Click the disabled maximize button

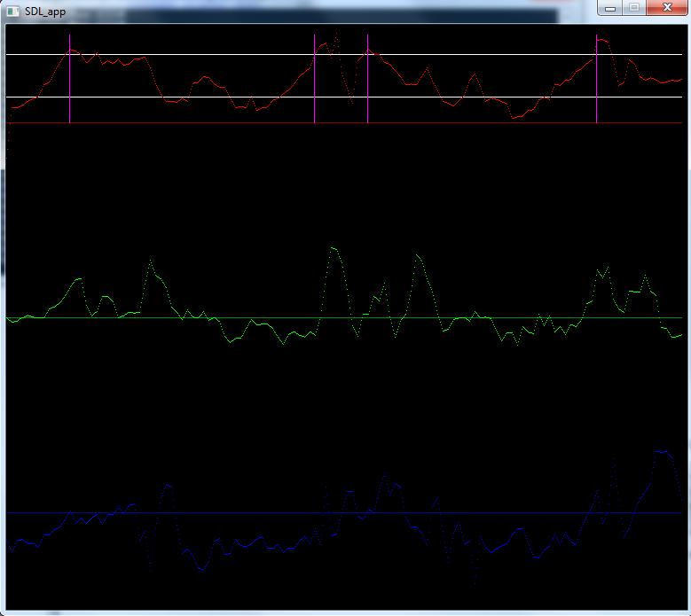pyautogui.click(x=634, y=7)
